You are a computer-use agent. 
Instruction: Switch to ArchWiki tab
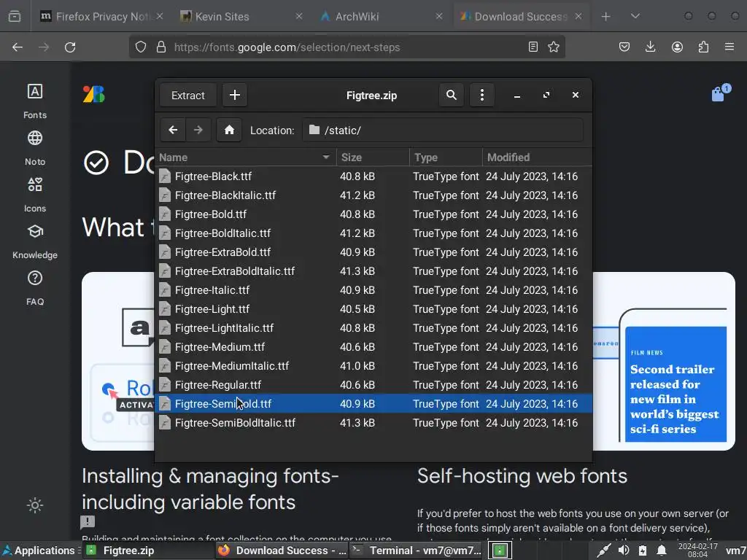click(x=381, y=17)
